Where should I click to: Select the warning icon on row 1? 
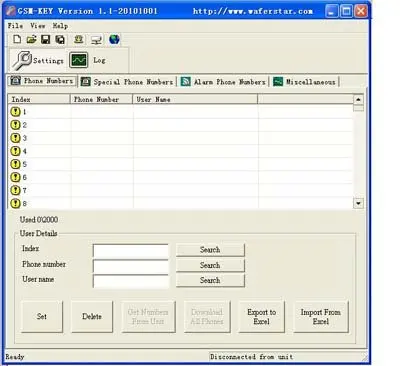tap(15, 112)
